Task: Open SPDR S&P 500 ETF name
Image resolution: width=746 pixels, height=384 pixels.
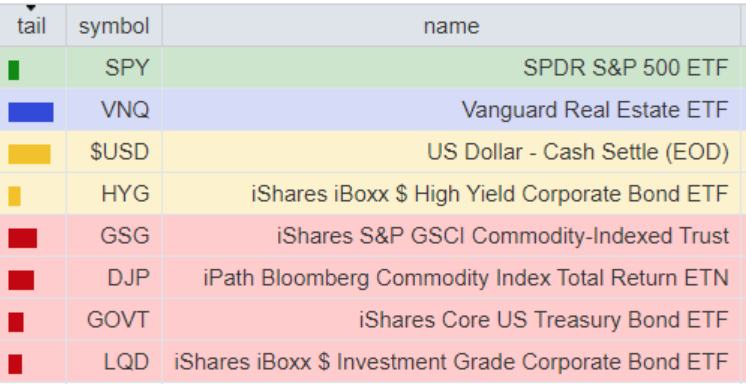Action: pyautogui.click(x=626, y=68)
